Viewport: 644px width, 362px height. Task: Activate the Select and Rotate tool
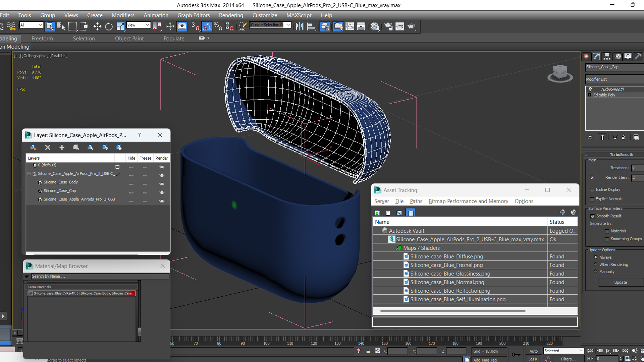coord(109,26)
